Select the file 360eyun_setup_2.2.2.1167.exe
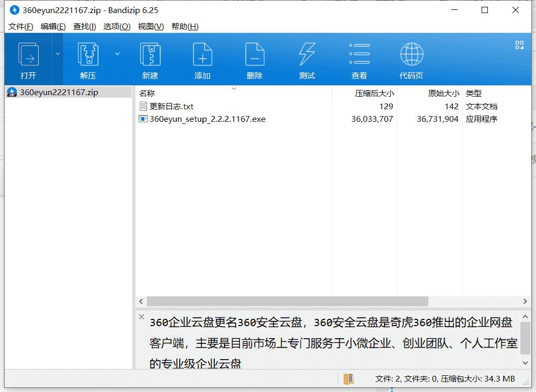Viewport: 536px width, 392px height. click(x=208, y=119)
